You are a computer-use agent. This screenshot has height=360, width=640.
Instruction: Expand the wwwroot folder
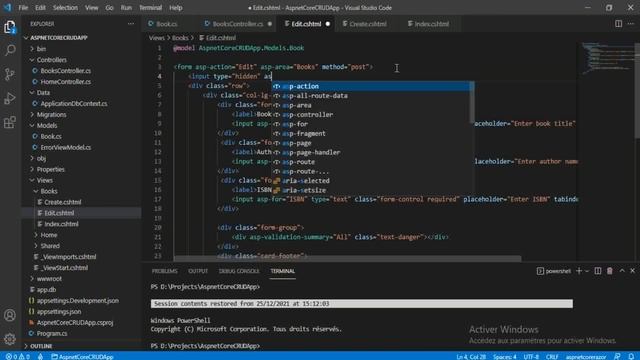[49, 279]
